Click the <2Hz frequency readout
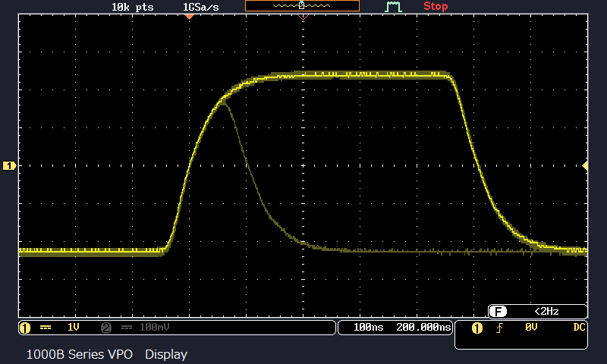The image size is (607, 364). tap(546, 312)
